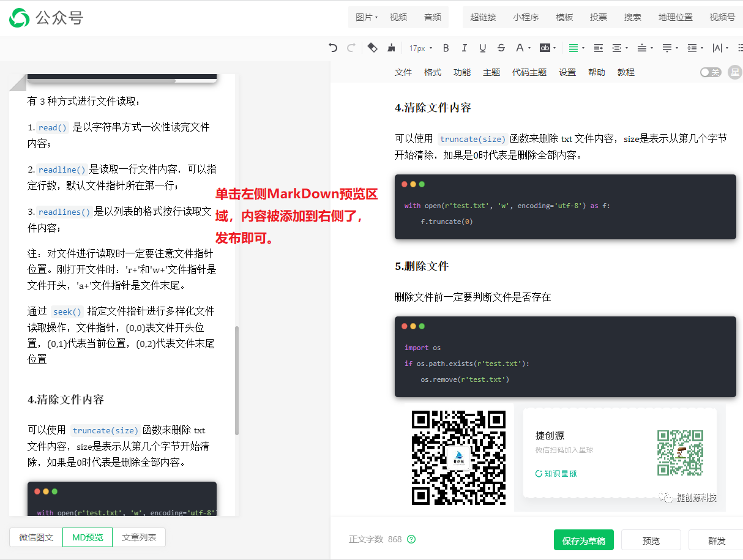Toggle strikethrough formatting
743x560 pixels.
point(501,48)
